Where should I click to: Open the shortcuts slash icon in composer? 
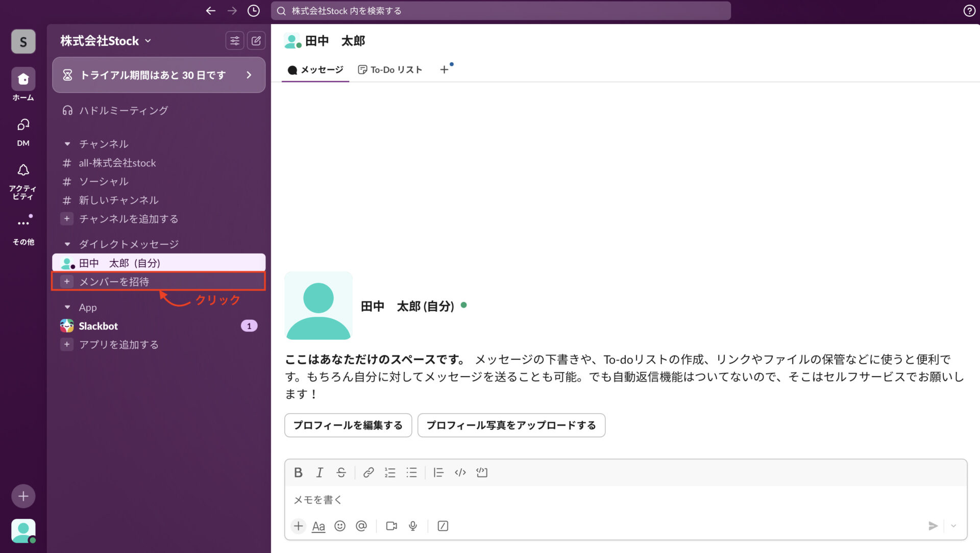[443, 526]
